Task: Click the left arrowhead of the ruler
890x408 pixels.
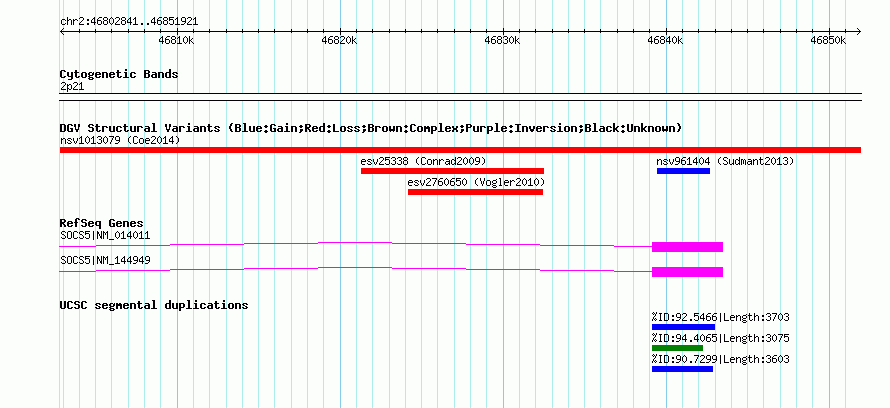Action: [x=62, y=32]
